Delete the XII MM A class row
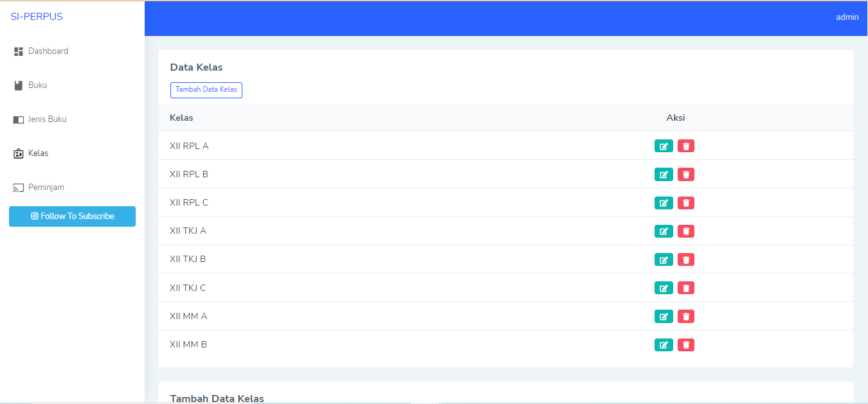 [x=686, y=316]
